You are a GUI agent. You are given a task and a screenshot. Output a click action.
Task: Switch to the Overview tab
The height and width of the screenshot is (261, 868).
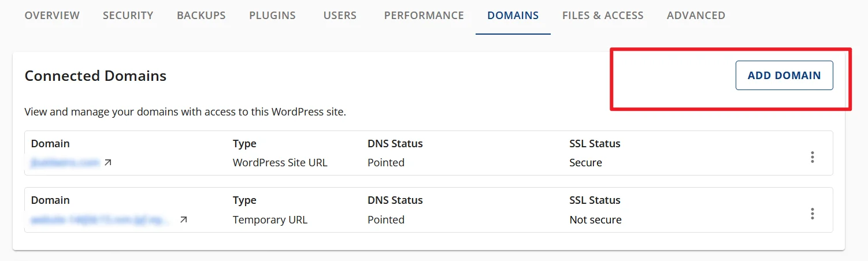click(52, 16)
